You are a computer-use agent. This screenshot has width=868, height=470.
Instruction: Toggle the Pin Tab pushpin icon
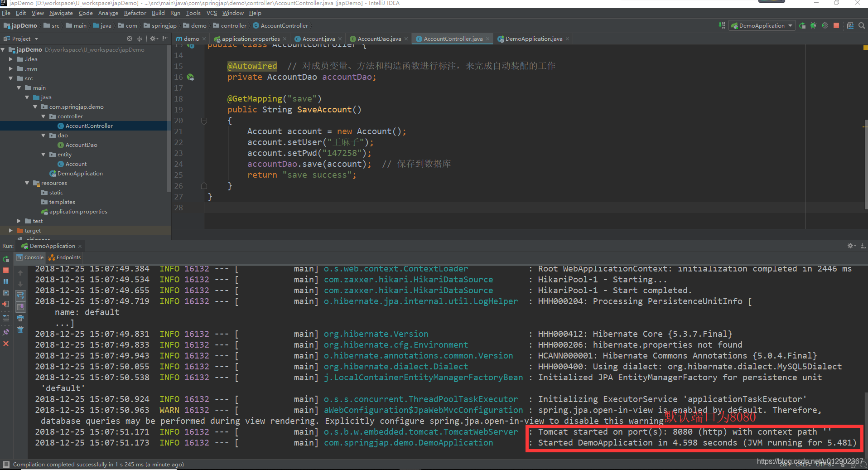pyautogui.click(x=6, y=332)
